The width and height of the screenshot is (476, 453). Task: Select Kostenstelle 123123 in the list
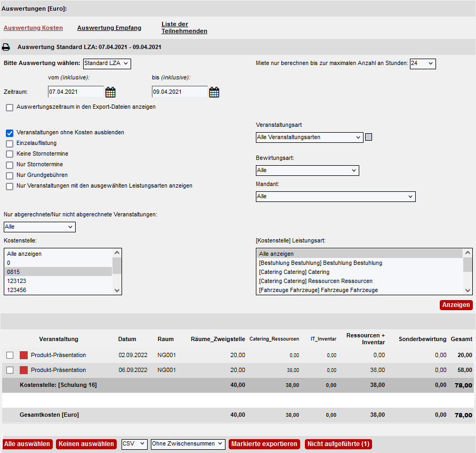(59, 281)
